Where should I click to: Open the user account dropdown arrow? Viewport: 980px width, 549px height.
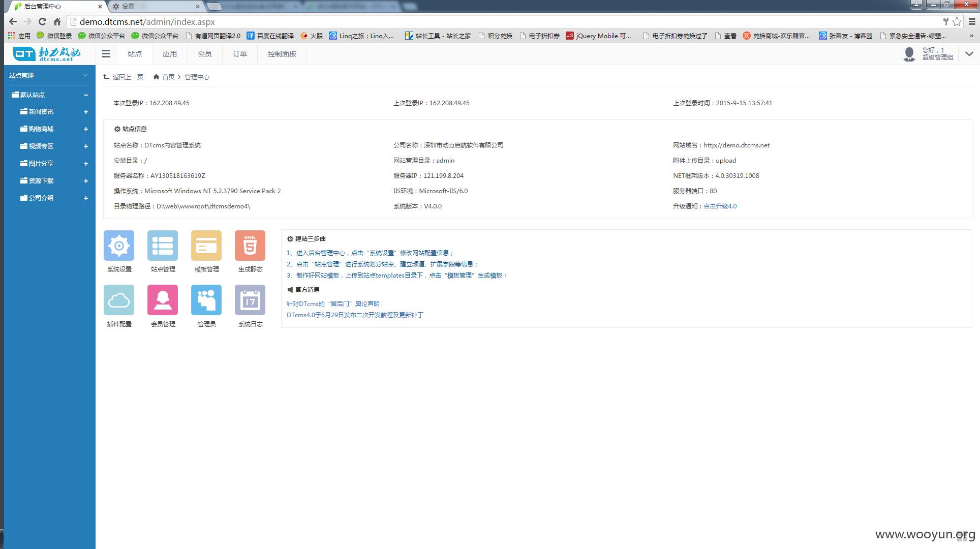click(x=969, y=54)
